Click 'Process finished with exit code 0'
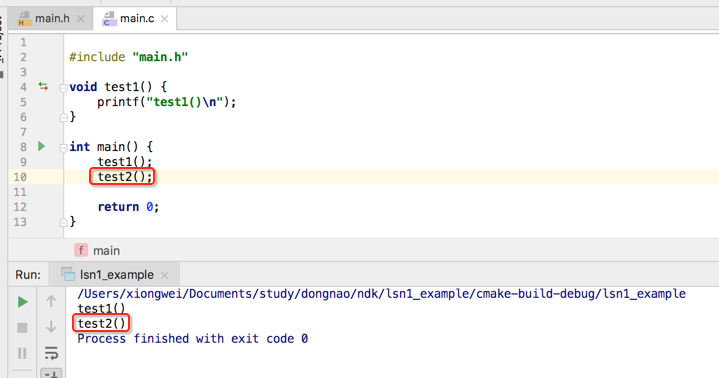Screen dimensions: 719x378 tap(193, 339)
